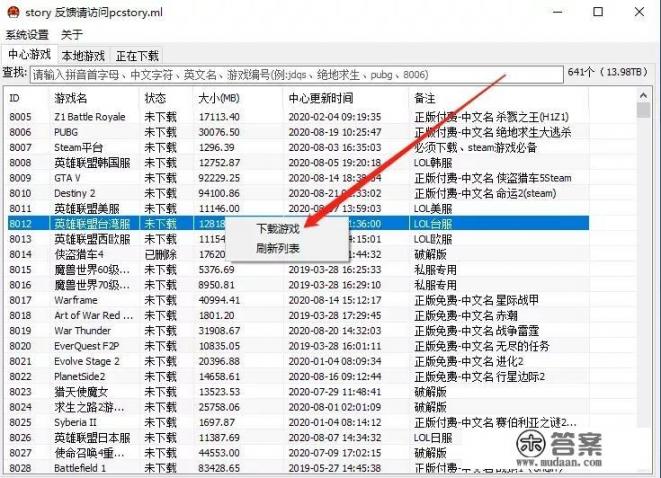
Task: Sort by the 中心更新时间 column header
Action: click(346, 98)
